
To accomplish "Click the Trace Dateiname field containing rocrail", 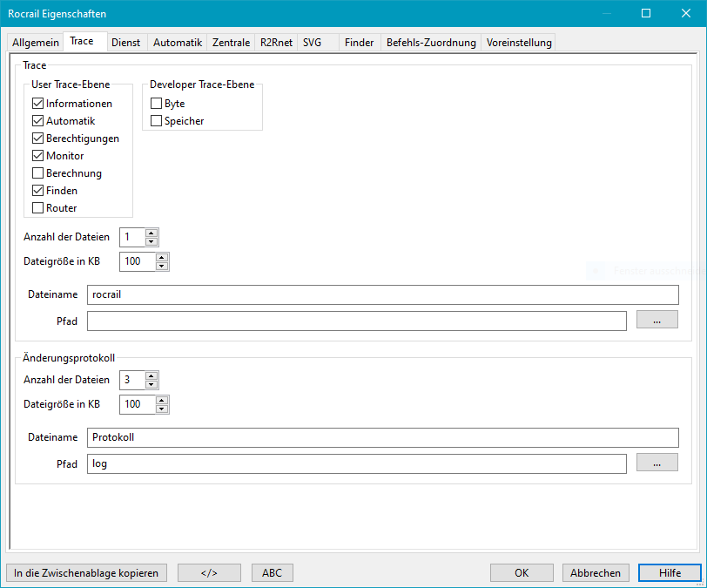I will click(x=381, y=294).
